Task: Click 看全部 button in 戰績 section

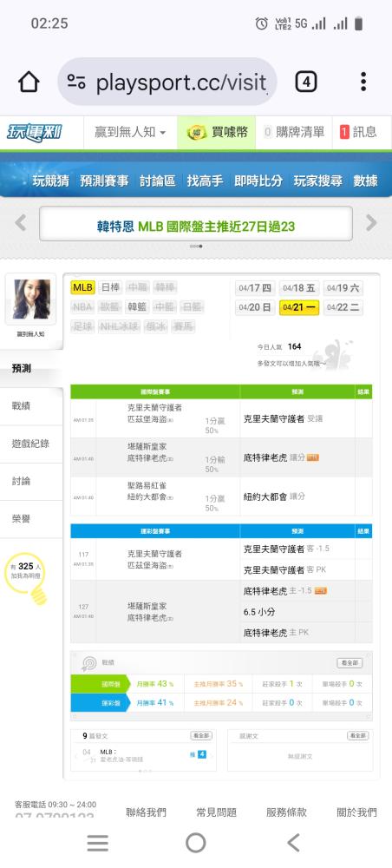Action: point(350,662)
